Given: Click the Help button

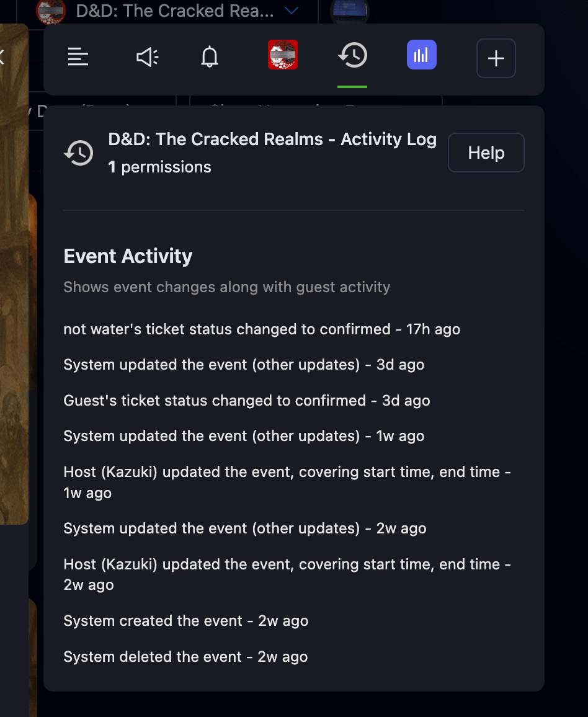Looking at the screenshot, I should [x=486, y=153].
